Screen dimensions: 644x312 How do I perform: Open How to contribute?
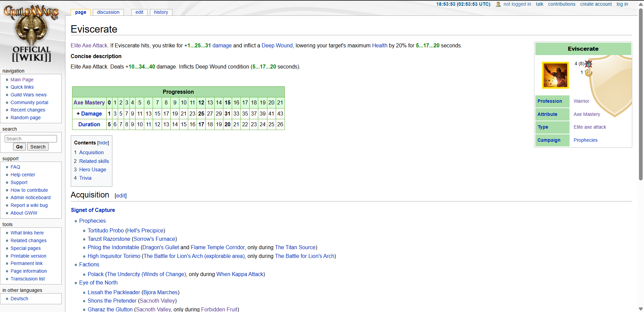tap(29, 190)
